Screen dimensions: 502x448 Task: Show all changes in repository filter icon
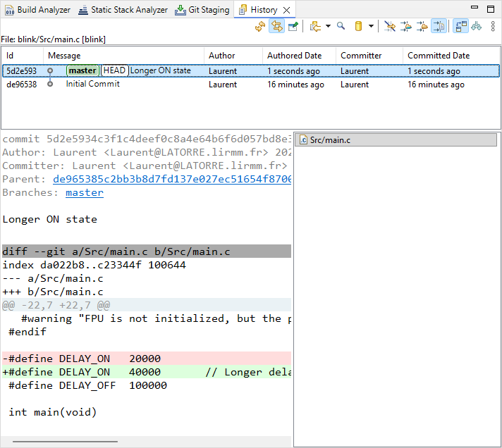(389, 27)
